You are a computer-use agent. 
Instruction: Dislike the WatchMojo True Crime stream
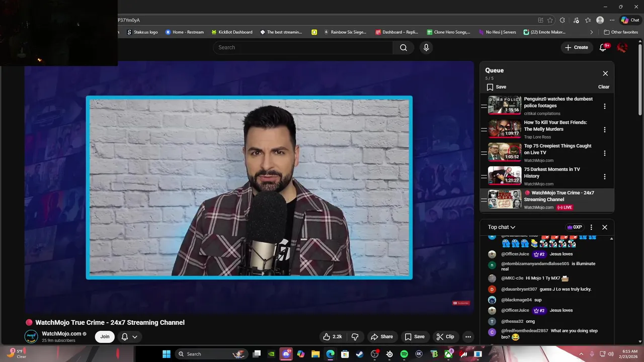tap(355, 337)
